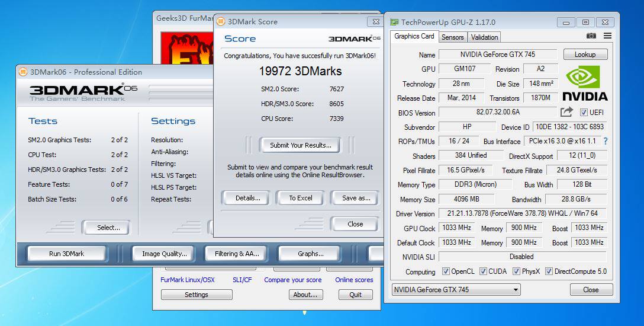Click the To Excel button
Image resolution: width=644 pixels, height=326 pixels.
pos(301,198)
